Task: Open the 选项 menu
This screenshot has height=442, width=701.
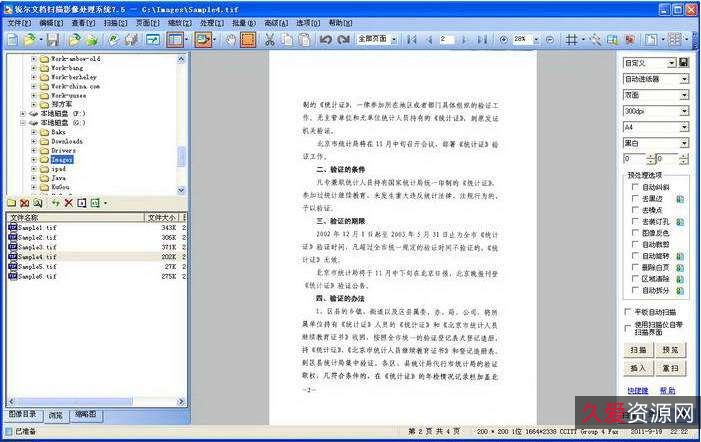Action: (308, 22)
